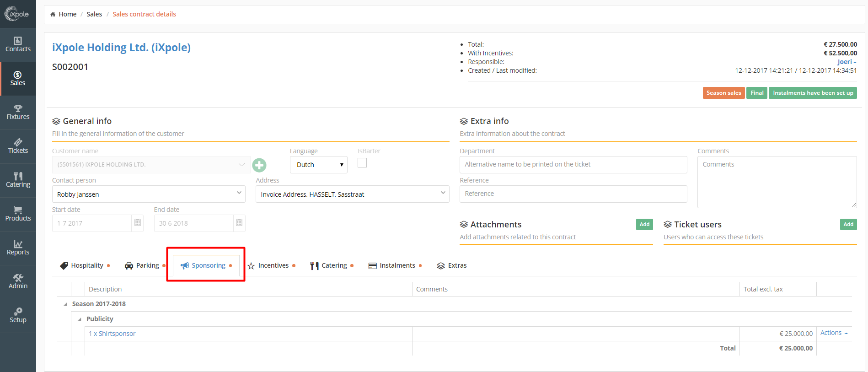The width and height of the screenshot is (868, 372).
Task: Open the Extras tab
Action: [452, 265]
